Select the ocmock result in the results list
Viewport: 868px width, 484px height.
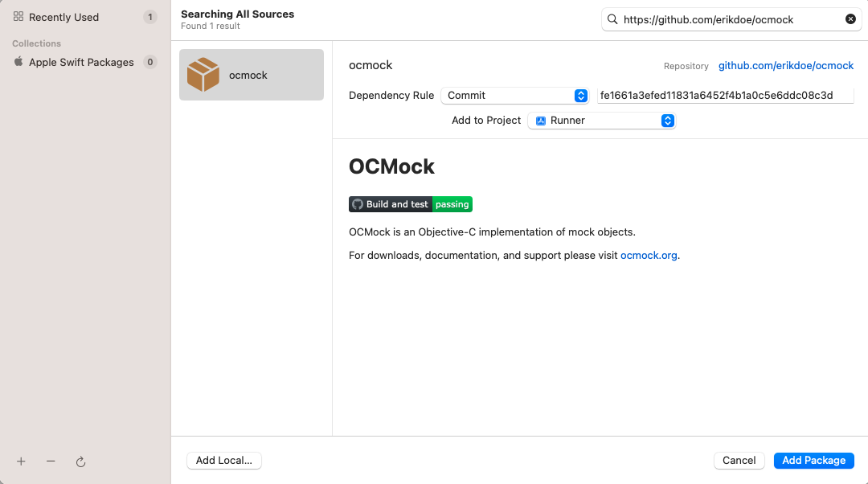tap(252, 74)
